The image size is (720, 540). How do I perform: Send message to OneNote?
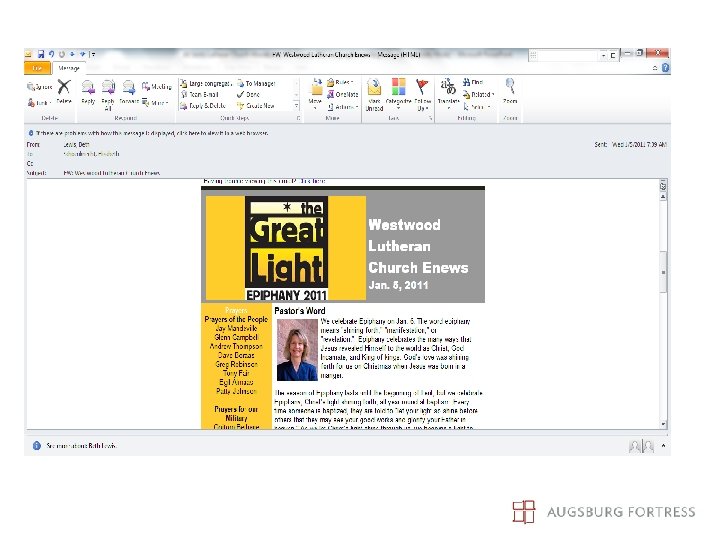coord(343,95)
